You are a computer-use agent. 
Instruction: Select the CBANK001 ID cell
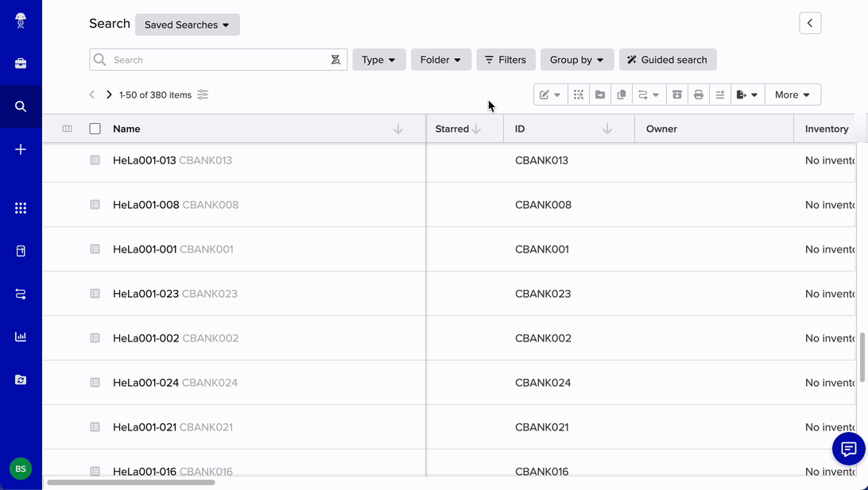tap(542, 249)
